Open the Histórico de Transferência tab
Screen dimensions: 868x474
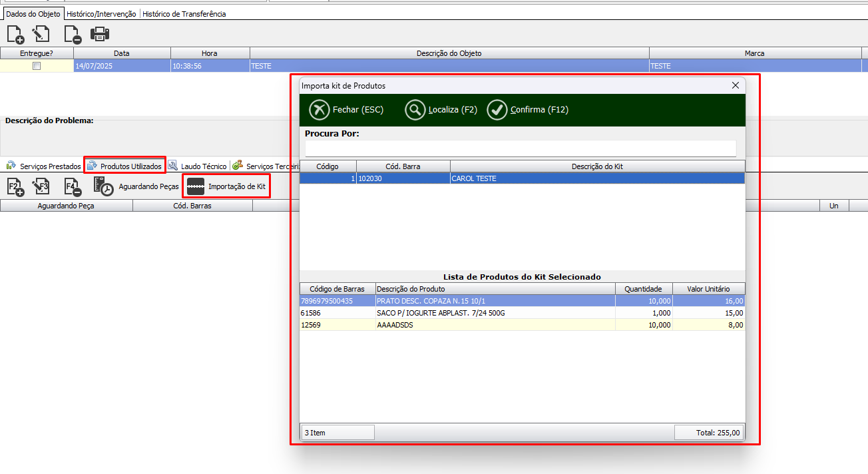pyautogui.click(x=184, y=14)
